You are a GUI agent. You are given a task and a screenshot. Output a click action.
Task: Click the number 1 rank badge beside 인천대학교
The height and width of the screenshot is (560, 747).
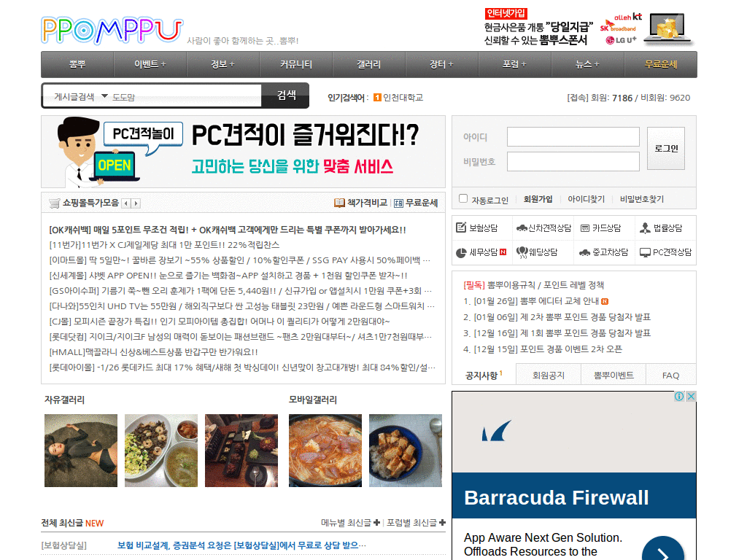tap(377, 97)
